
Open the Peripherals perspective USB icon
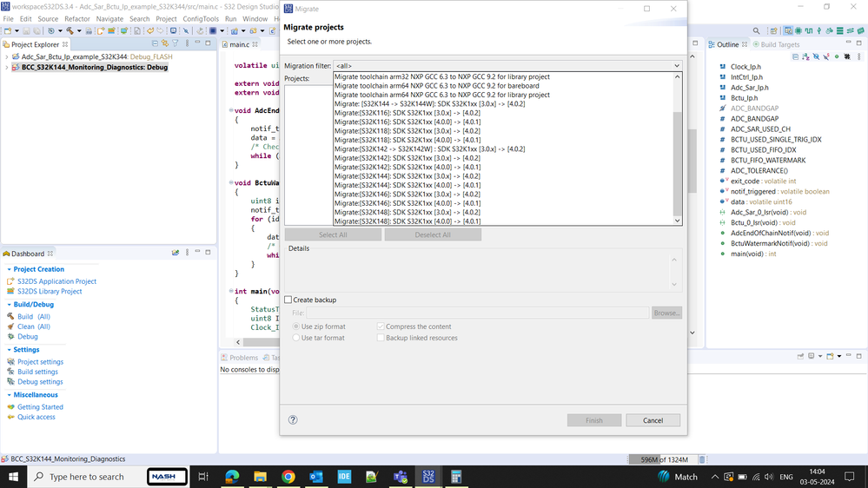coord(818,30)
